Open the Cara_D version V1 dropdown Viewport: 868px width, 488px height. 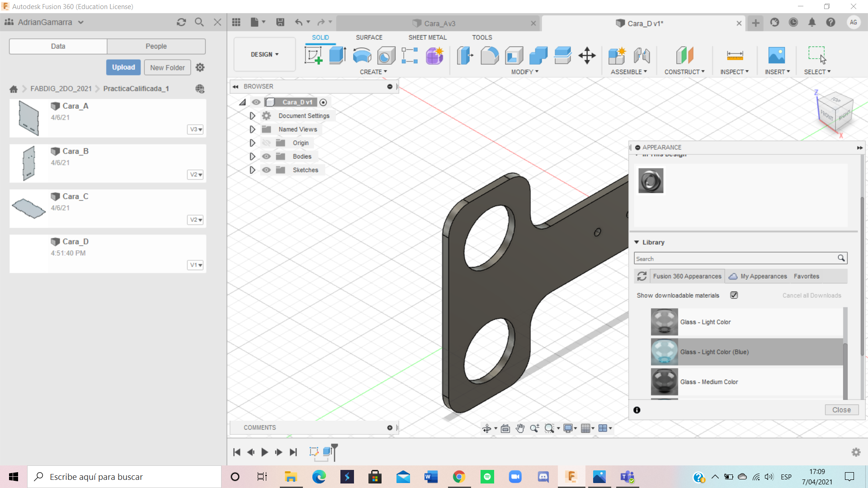195,265
